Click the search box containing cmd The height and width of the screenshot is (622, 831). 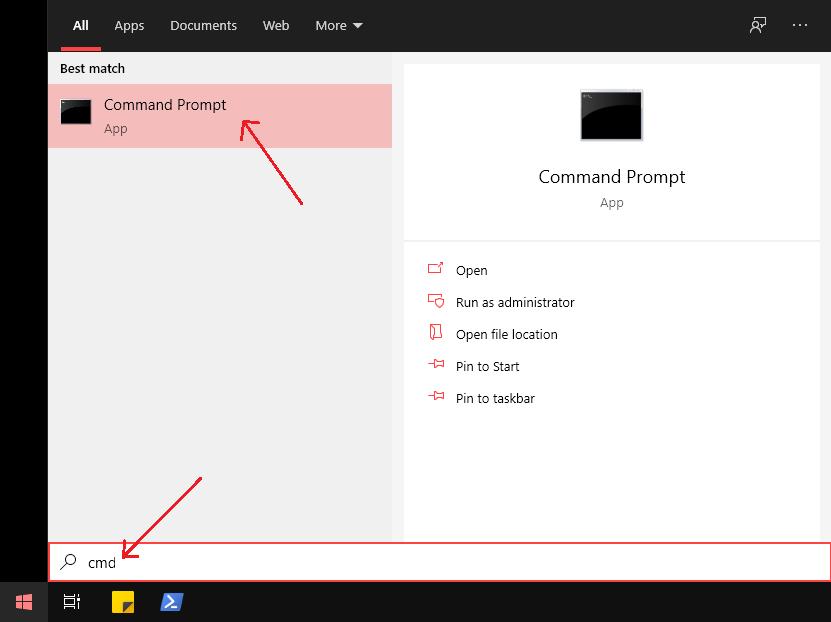click(439, 562)
